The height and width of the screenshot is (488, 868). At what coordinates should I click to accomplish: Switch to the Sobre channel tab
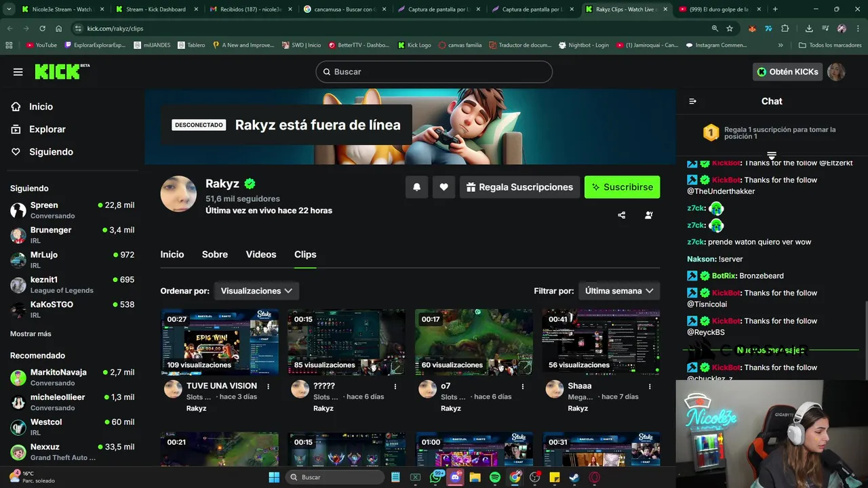pyautogui.click(x=215, y=254)
